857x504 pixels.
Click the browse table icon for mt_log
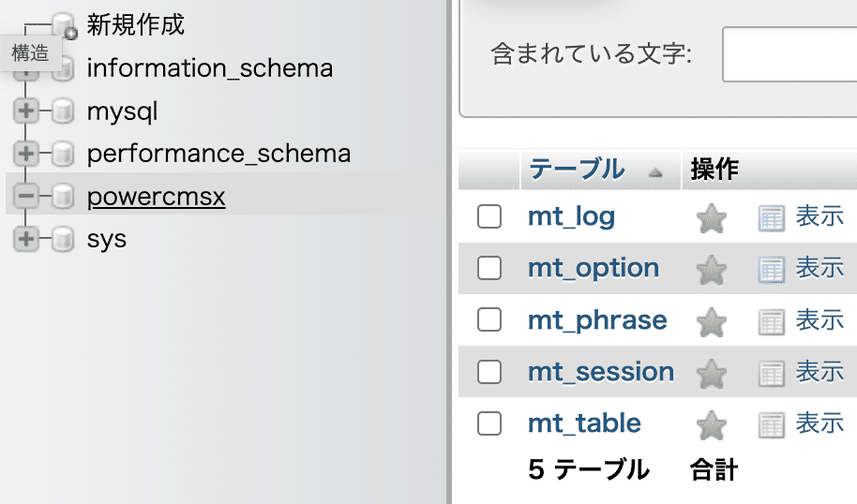pos(772,218)
